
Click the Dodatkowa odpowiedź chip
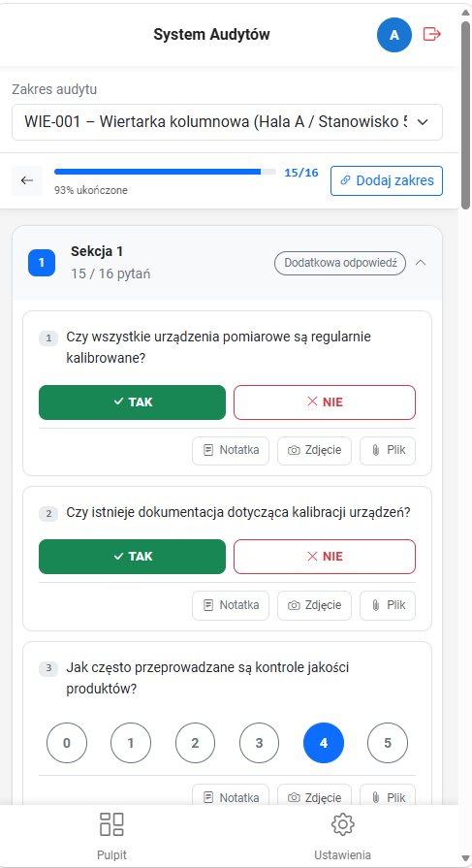(340, 264)
